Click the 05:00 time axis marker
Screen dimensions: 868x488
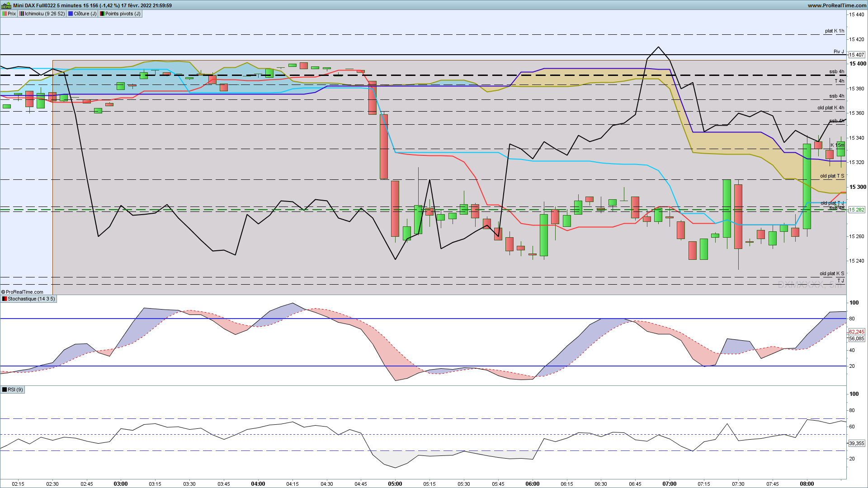[395, 483]
